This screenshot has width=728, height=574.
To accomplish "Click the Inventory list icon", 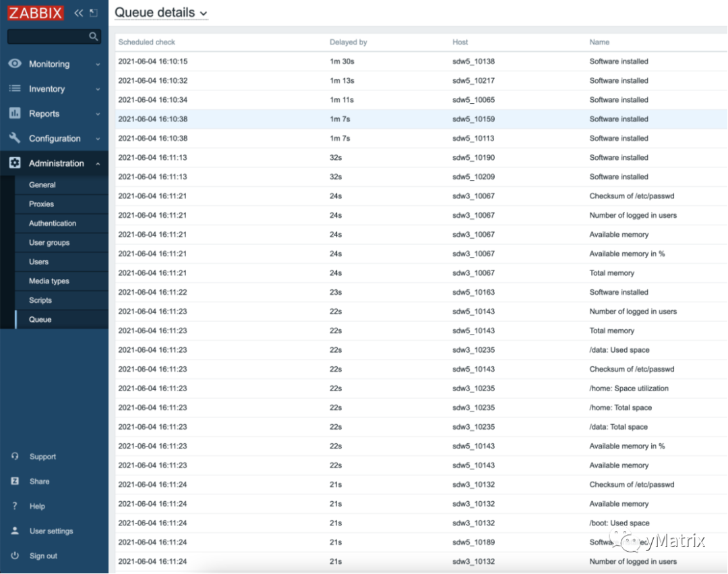I will point(15,88).
